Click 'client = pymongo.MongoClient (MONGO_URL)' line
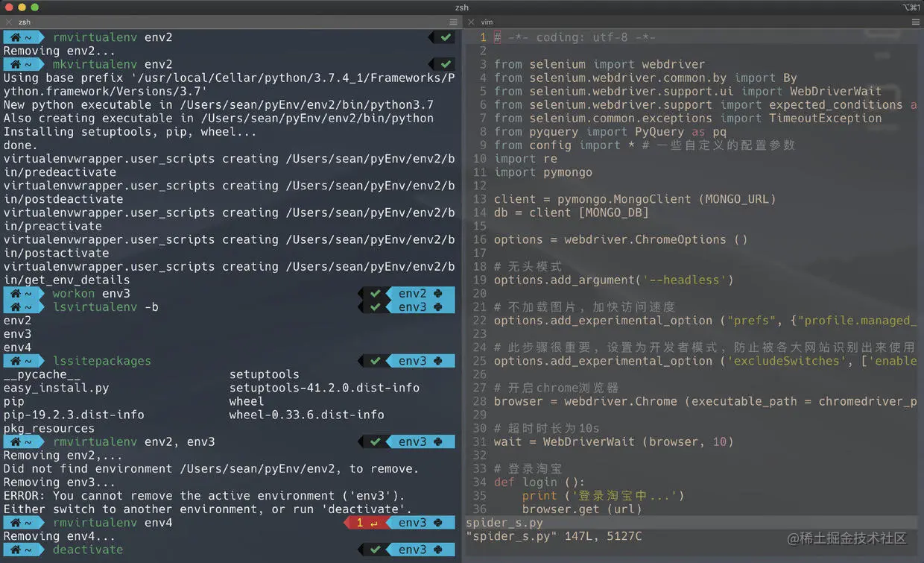This screenshot has width=924, height=563. point(635,199)
